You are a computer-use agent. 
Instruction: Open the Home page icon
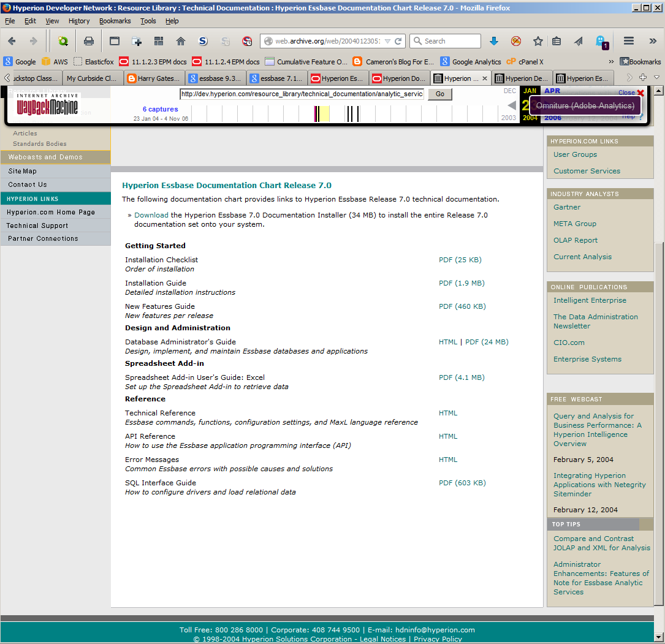click(x=181, y=41)
